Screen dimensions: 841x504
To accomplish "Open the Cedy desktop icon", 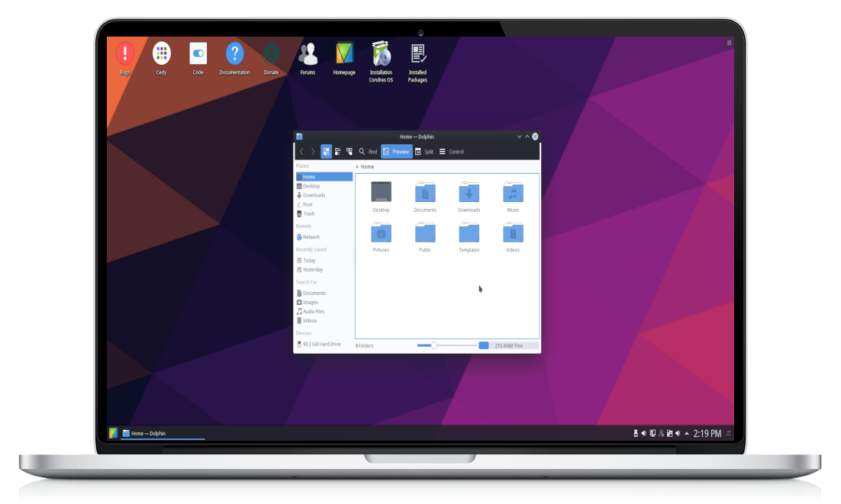I will [x=162, y=59].
